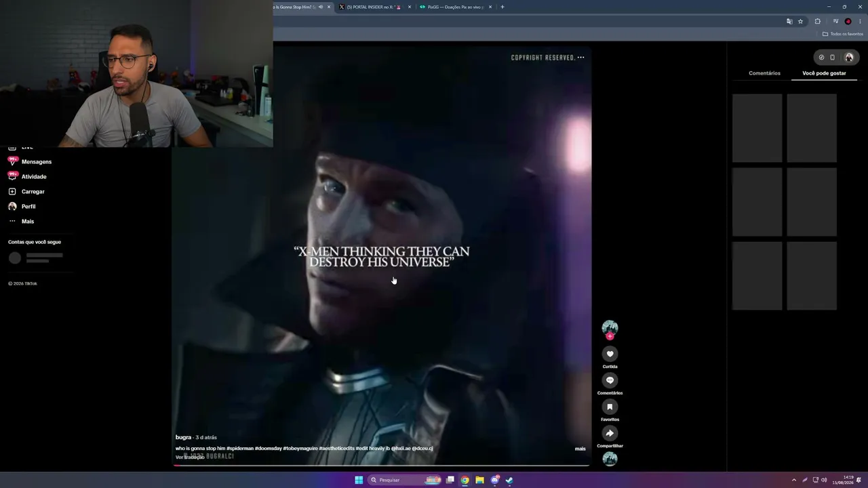Viewport: 868px width, 488px height.
Task: Open the Perfil avatar in the sidebar
Action: (x=12, y=206)
